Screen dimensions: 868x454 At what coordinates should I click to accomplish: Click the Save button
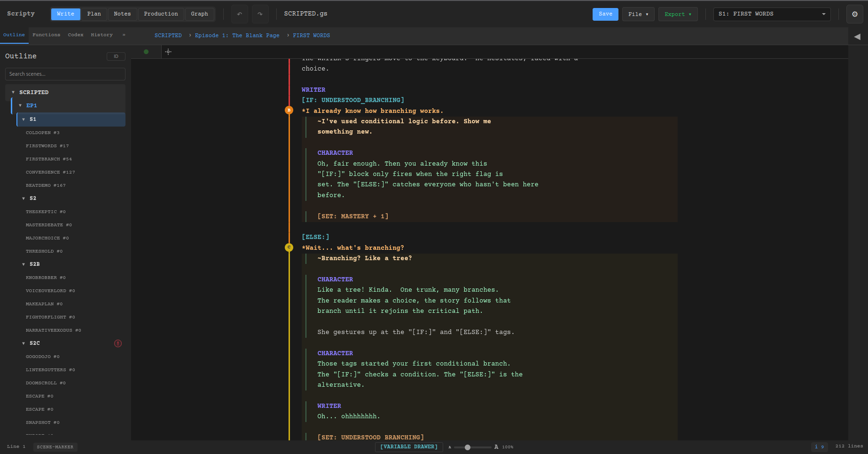click(605, 14)
